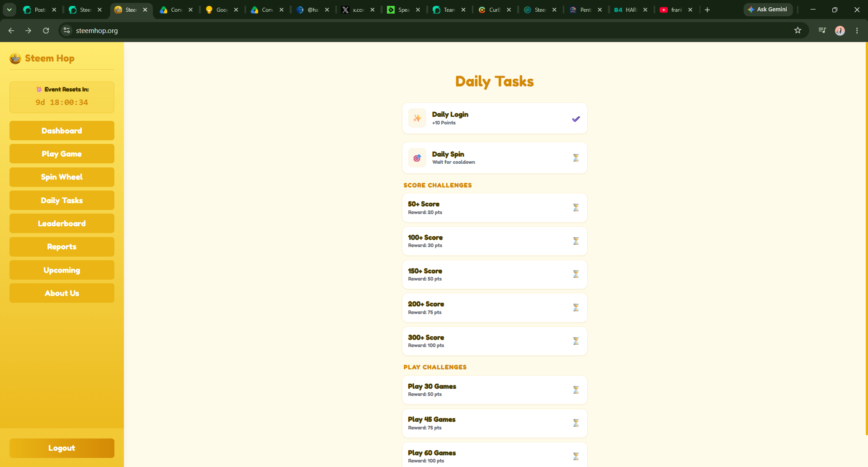Click the Logout button

click(62, 448)
